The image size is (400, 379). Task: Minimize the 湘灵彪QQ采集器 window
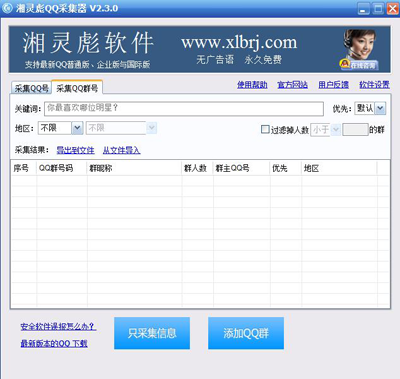click(x=364, y=8)
